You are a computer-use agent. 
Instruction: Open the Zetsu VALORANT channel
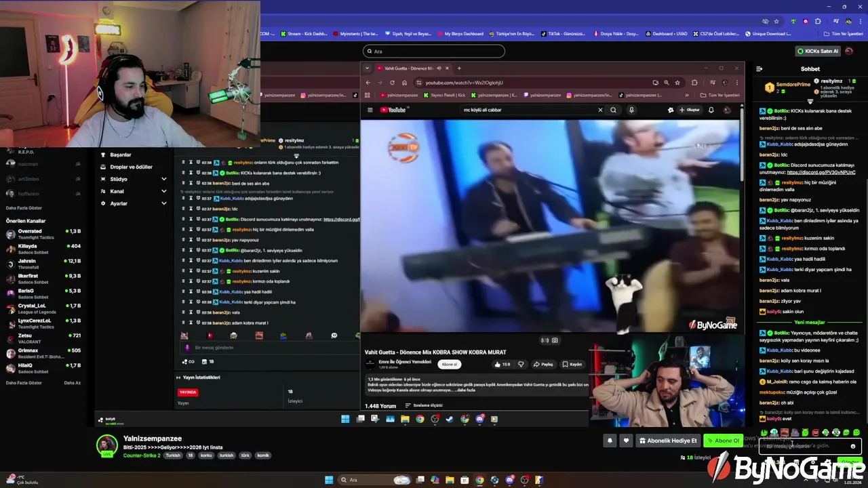tap(43, 338)
